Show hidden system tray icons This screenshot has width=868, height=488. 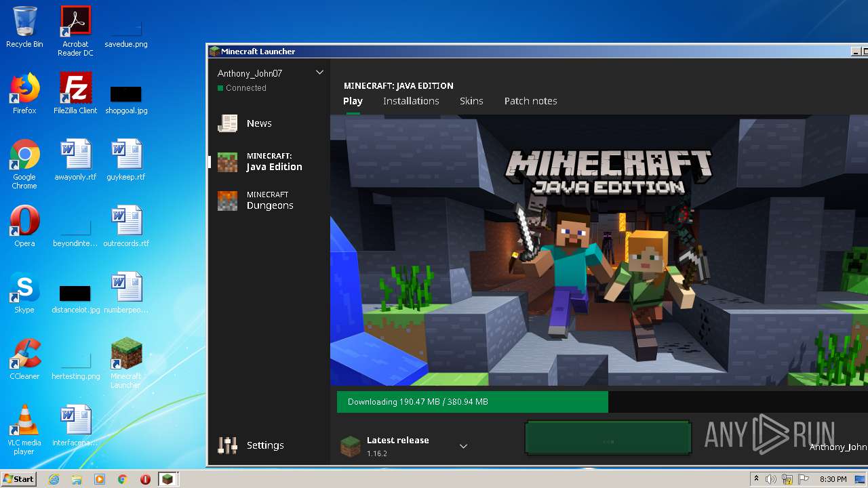tap(756, 479)
